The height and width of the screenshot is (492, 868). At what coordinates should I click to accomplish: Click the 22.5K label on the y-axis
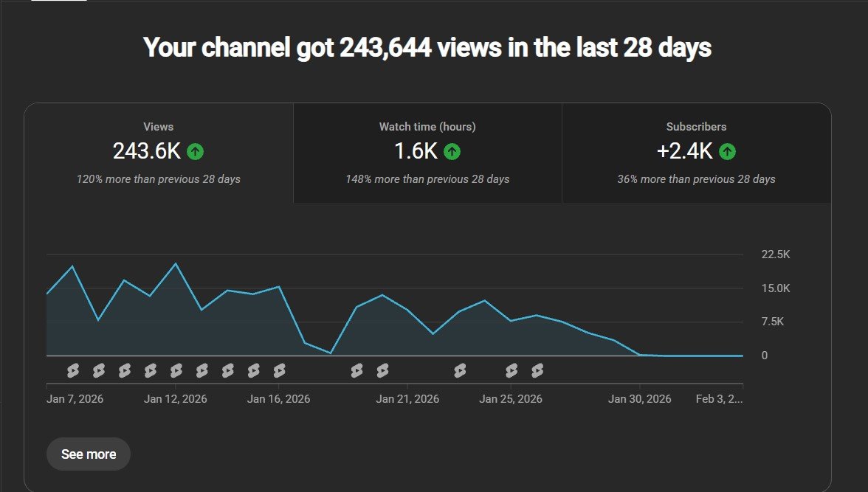pos(775,254)
